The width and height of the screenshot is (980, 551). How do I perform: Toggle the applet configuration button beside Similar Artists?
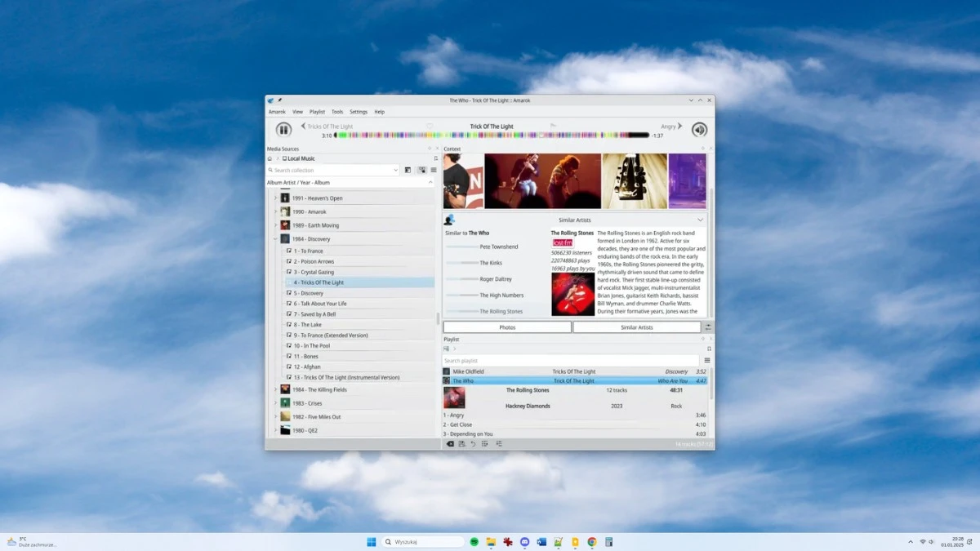pyautogui.click(x=707, y=327)
